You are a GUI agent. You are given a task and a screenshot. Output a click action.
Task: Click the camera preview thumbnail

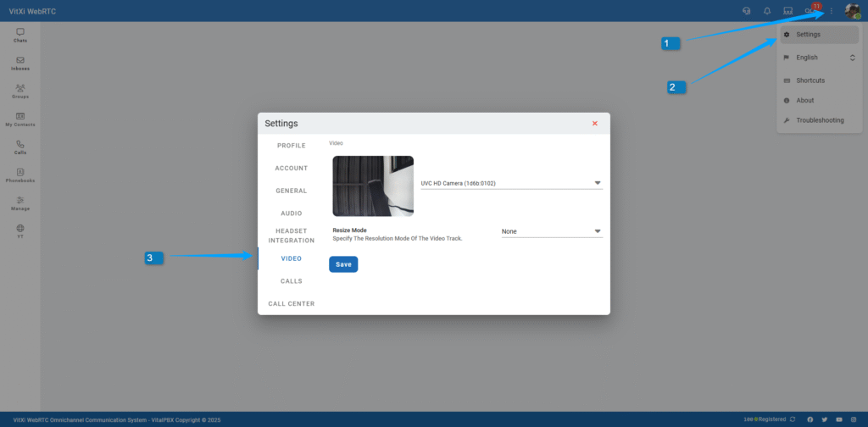373,186
